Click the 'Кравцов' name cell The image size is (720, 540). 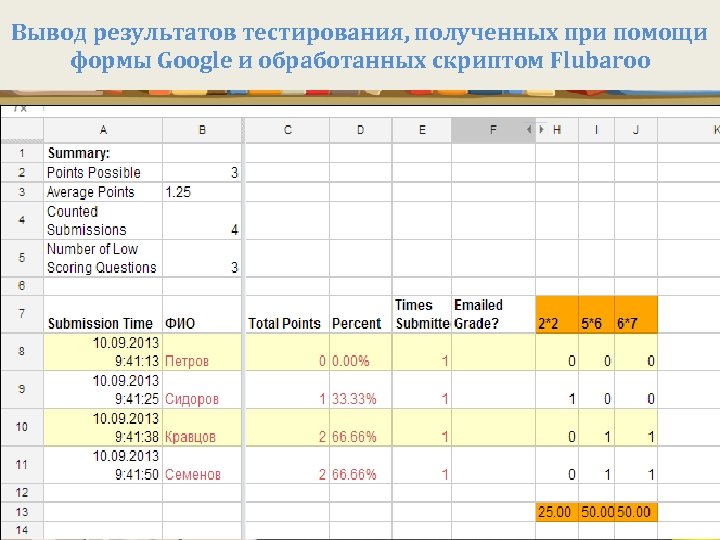tap(202, 428)
